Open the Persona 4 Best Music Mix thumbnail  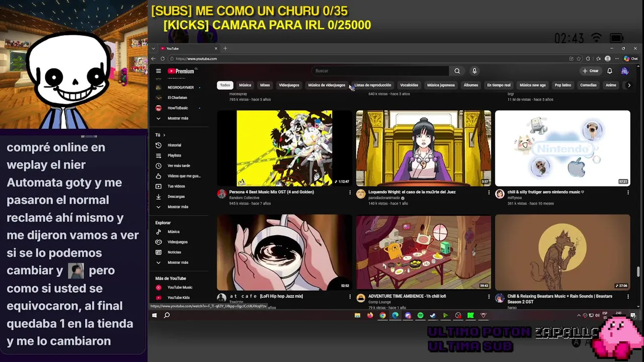tap(285, 148)
